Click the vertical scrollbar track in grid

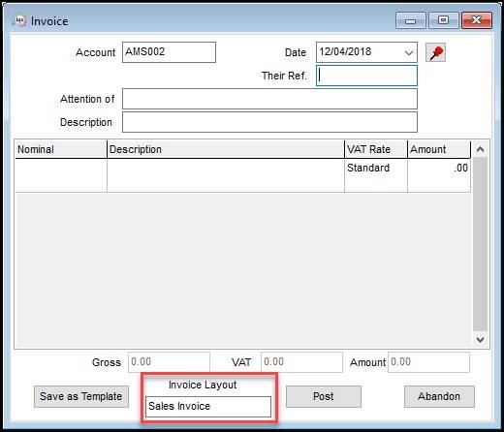[x=480, y=245]
